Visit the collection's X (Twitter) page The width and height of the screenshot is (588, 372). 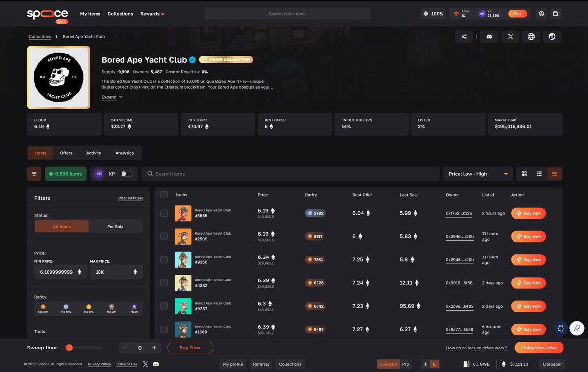pos(510,36)
